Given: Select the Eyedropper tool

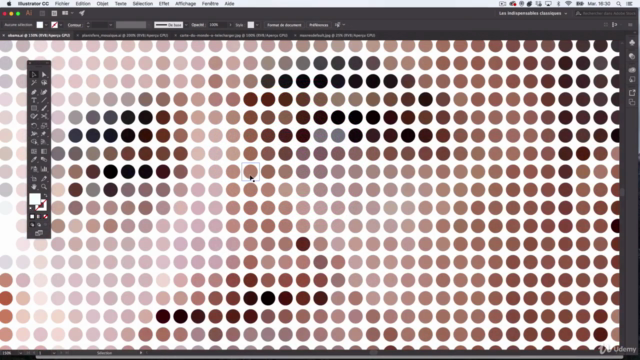Looking at the screenshot, I should click(x=34, y=160).
